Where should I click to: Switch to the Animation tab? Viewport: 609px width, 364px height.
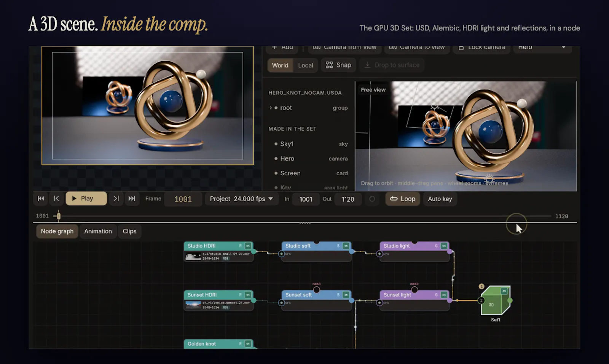[x=98, y=231]
